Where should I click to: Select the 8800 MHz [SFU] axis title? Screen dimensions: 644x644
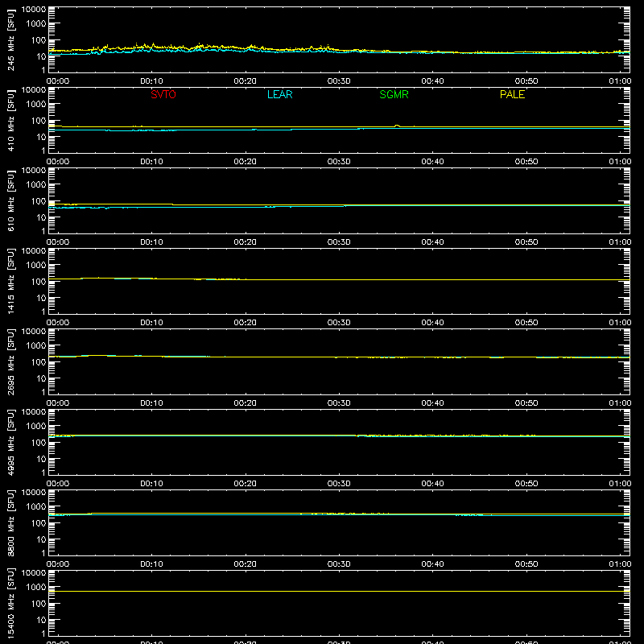pyautogui.click(x=10, y=522)
